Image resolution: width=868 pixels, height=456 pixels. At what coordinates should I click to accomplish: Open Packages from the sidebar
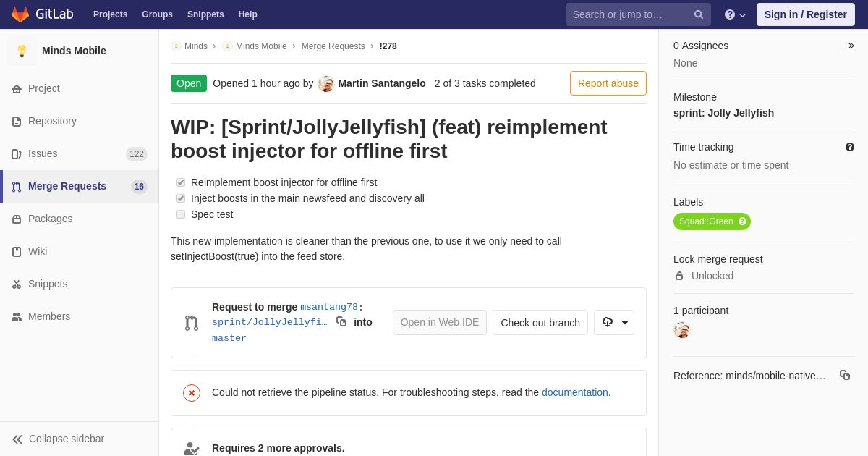(50, 219)
